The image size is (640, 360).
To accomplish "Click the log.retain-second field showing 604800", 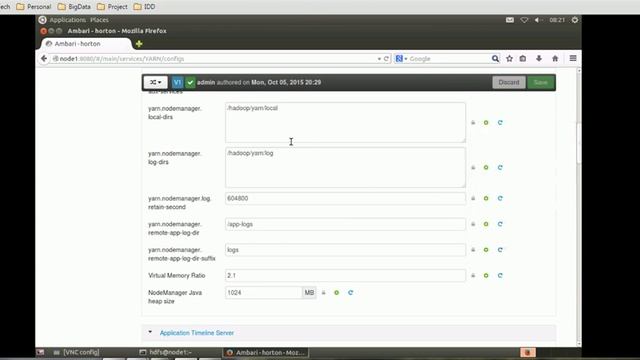I will click(345, 198).
